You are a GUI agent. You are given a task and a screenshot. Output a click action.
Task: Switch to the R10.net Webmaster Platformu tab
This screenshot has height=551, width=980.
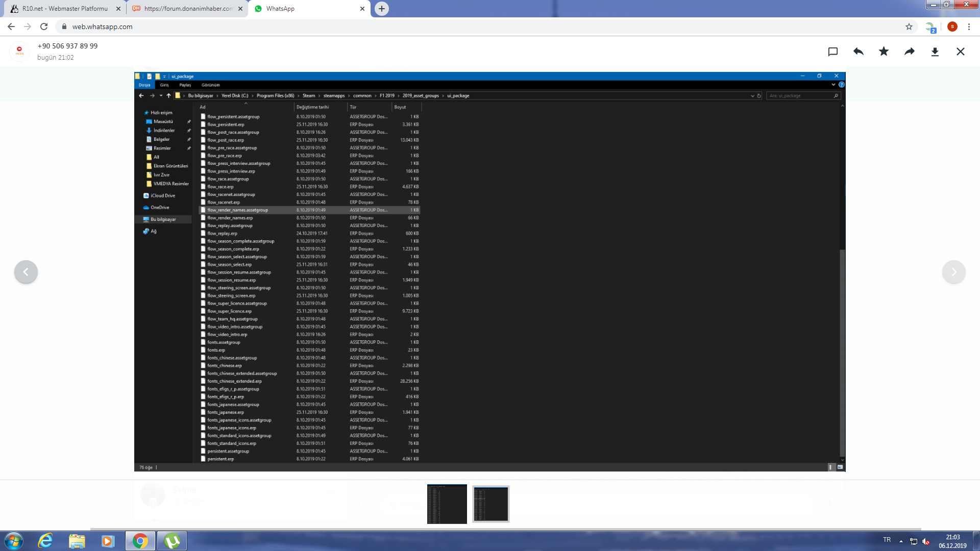tap(65, 9)
